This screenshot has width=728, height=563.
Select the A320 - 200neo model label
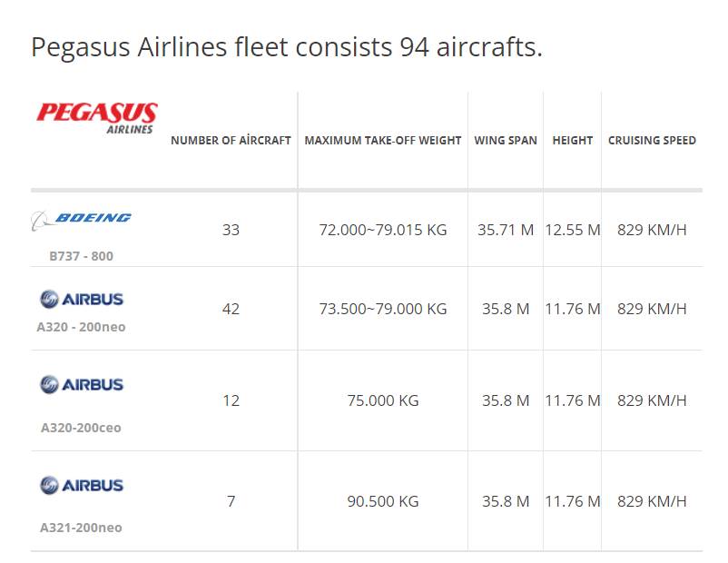(x=82, y=327)
